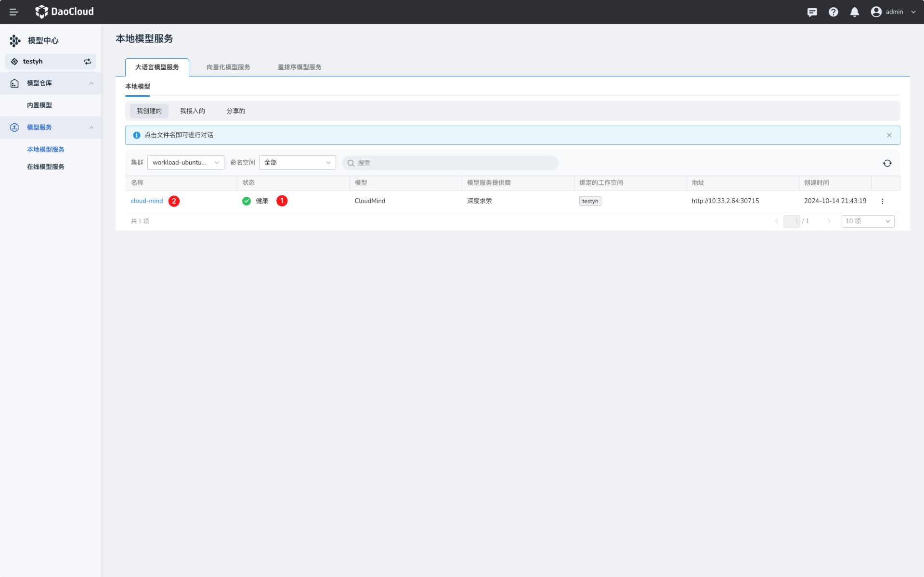Screen dimensions: 924x577
Task: Choose the 分享的 filter
Action: pos(236,111)
